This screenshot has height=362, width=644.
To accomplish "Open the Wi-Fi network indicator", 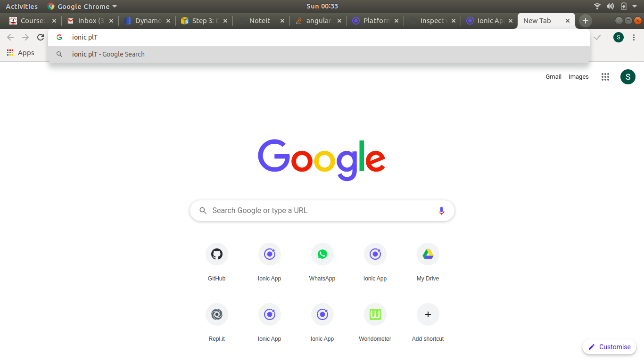I will [597, 6].
